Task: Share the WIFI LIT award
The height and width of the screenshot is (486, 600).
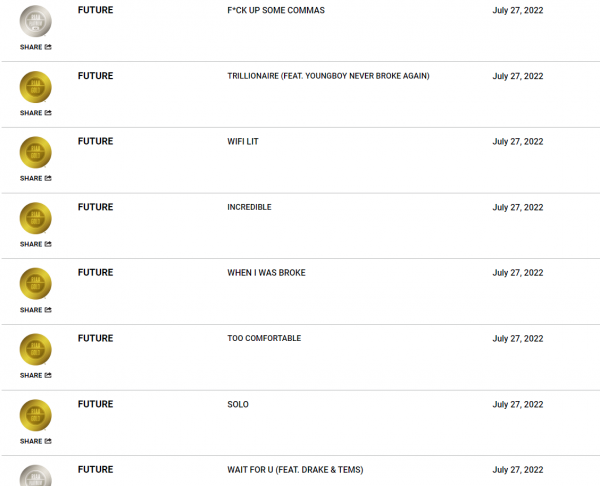Action: click(x=36, y=178)
